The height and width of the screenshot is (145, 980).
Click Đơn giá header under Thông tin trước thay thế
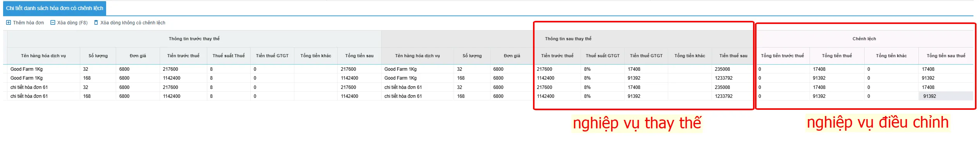(138, 56)
